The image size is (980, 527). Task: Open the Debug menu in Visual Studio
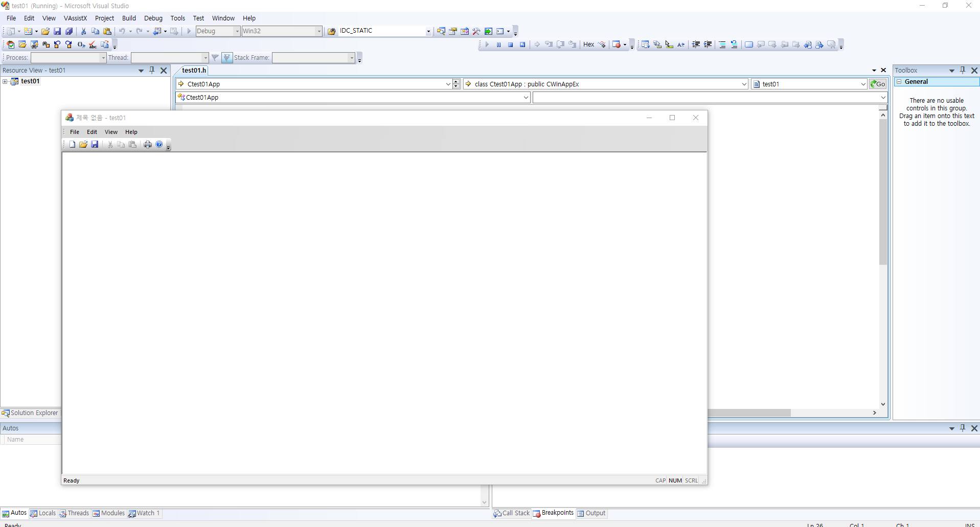[153, 18]
